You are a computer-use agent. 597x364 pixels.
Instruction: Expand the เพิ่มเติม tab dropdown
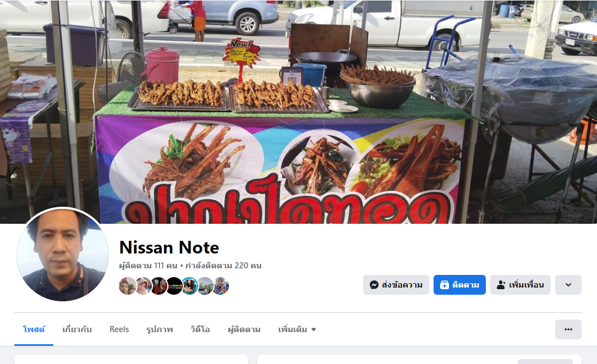click(x=297, y=329)
